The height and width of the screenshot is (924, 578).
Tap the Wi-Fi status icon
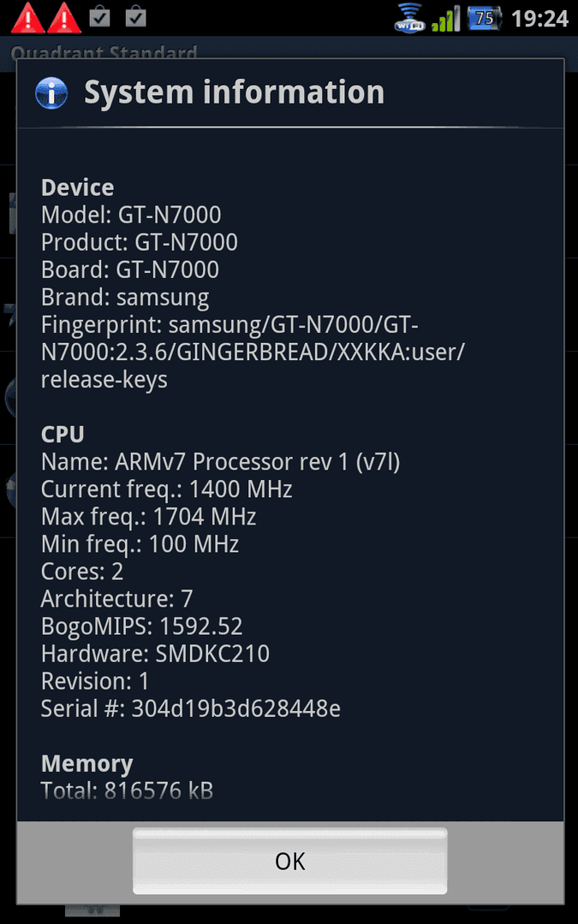410,17
